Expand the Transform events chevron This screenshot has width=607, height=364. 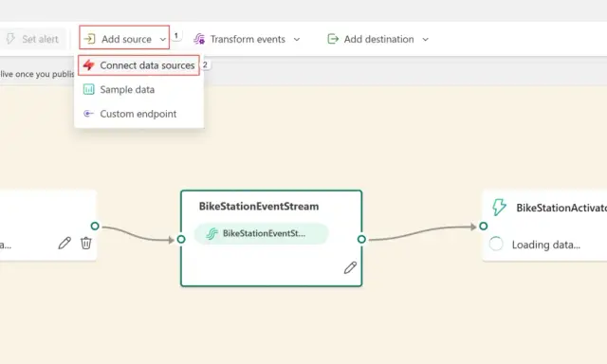297,39
